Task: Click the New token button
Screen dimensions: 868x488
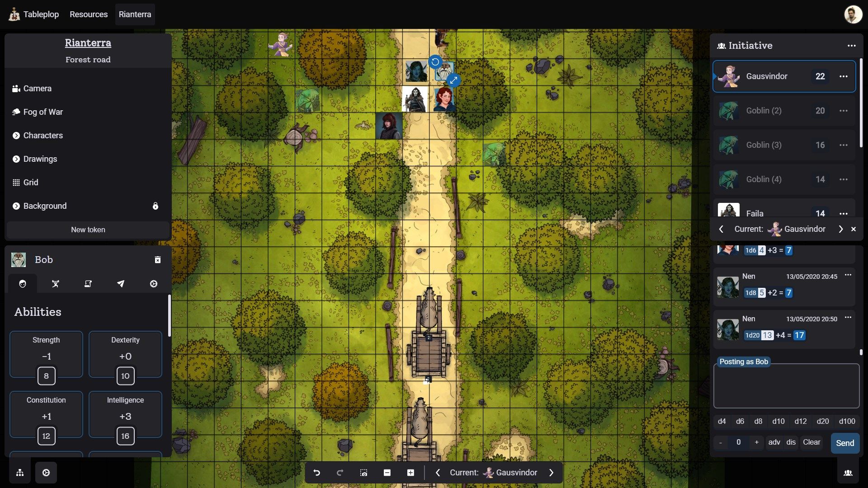Action: pyautogui.click(x=88, y=230)
